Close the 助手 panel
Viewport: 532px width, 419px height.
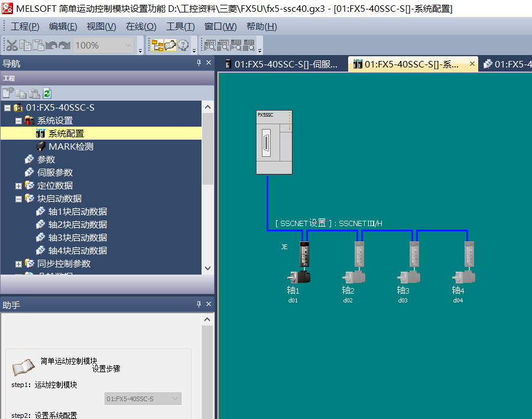pyautogui.click(x=208, y=304)
